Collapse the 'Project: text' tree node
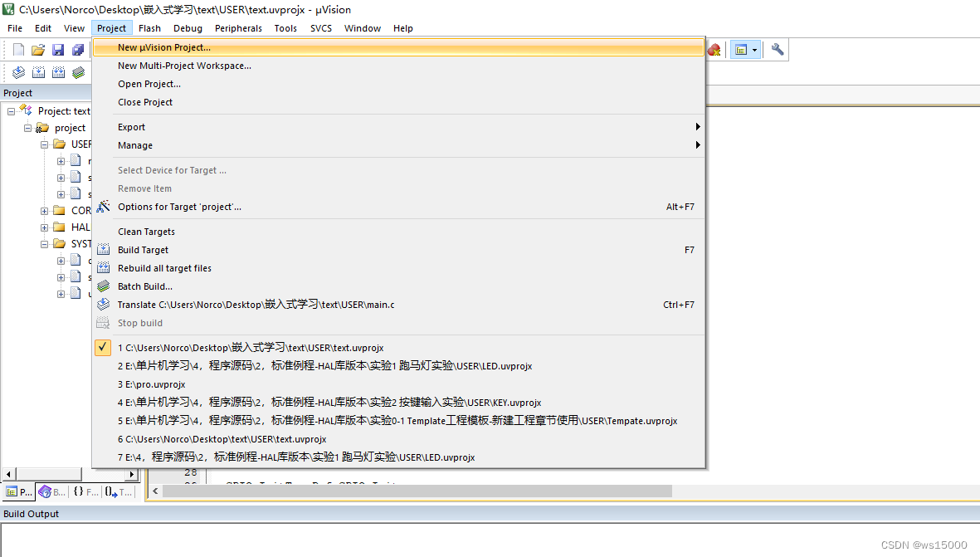This screenshot has height=557, width=980. (x=11, y=111)
